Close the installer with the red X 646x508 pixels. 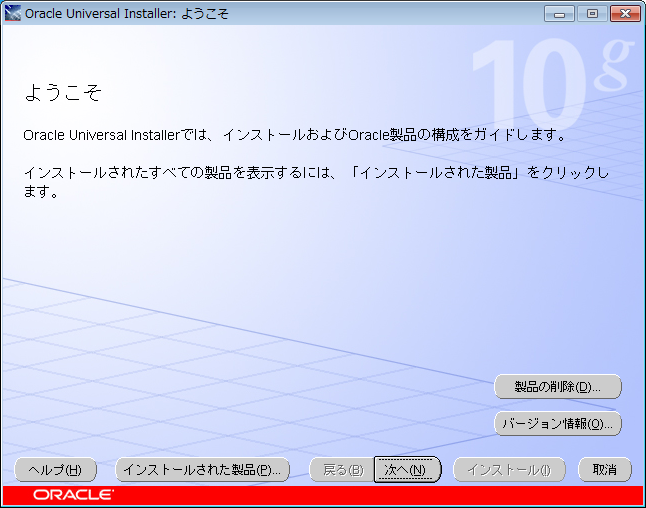[x=624, y=13]
